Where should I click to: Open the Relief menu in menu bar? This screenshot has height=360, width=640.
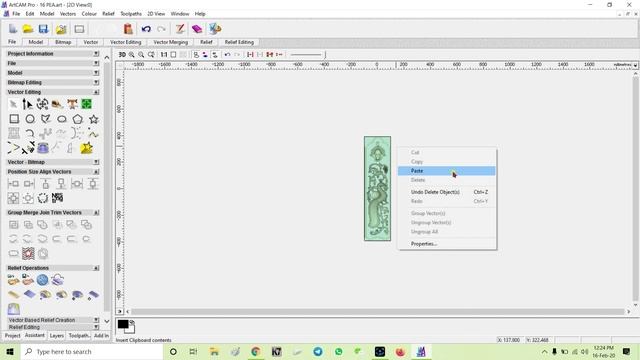click(108, 13)
